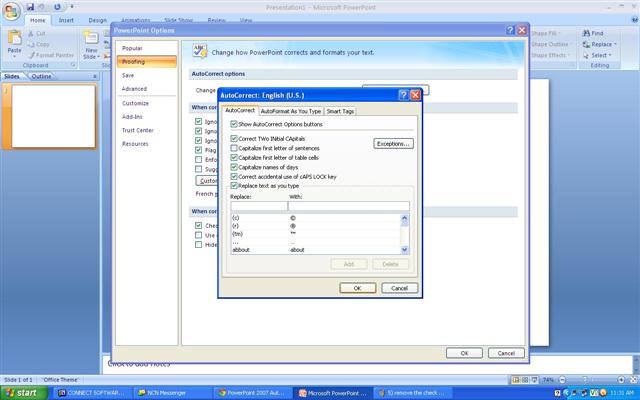
Task: Select Trust Center in Options sidebar
Action: click(x=147, y=130)
